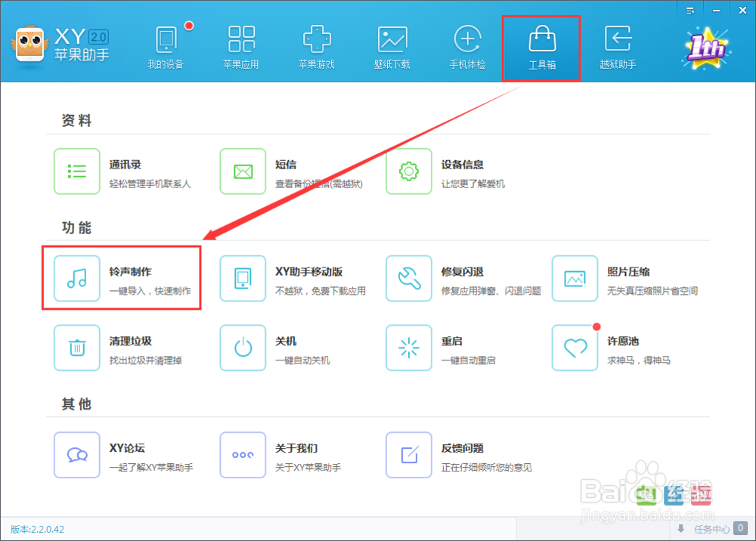The height and width of the screenshot is (541, 756).
Task: Open the 修复闪退 wrench icon
Action: coord(409,279)
